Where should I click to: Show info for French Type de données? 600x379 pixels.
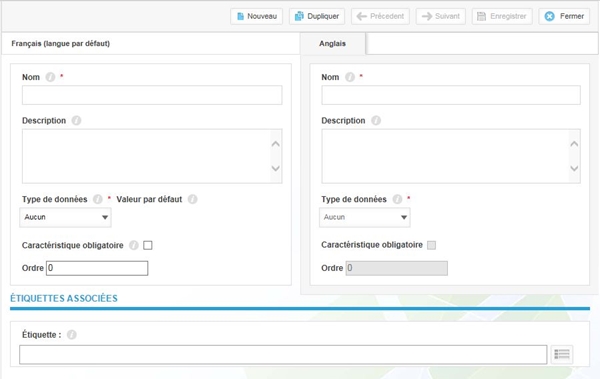click(98, 199)
